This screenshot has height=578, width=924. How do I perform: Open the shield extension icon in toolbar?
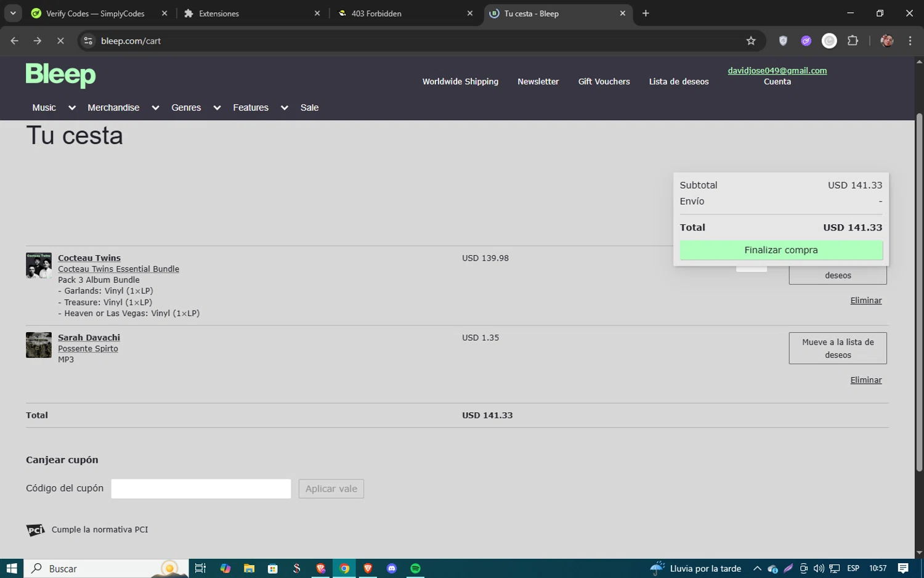[783, 41]
